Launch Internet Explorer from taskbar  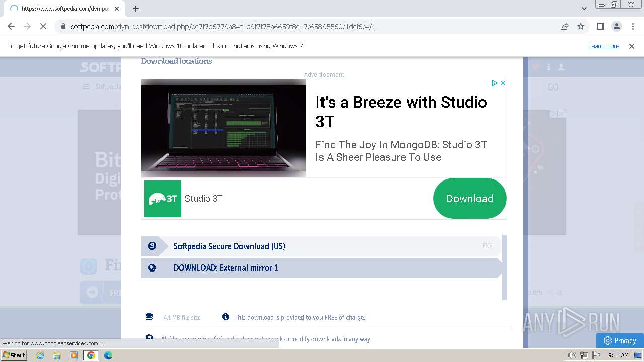click(x=40, y=355)
